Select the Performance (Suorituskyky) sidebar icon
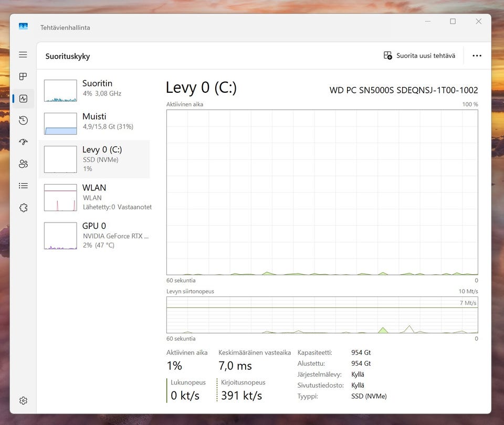The image size is (504, 425). tap(23, 99)
